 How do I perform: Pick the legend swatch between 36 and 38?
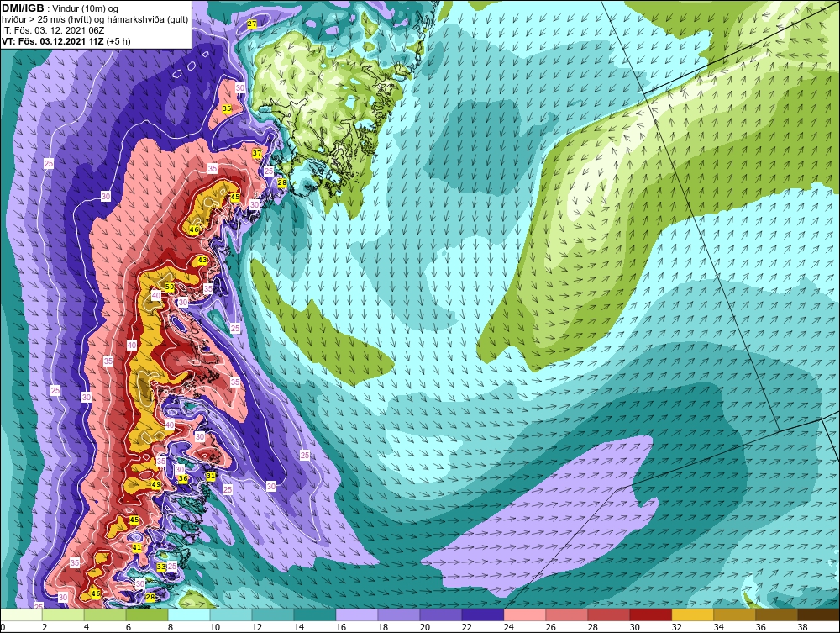point(777,615)
